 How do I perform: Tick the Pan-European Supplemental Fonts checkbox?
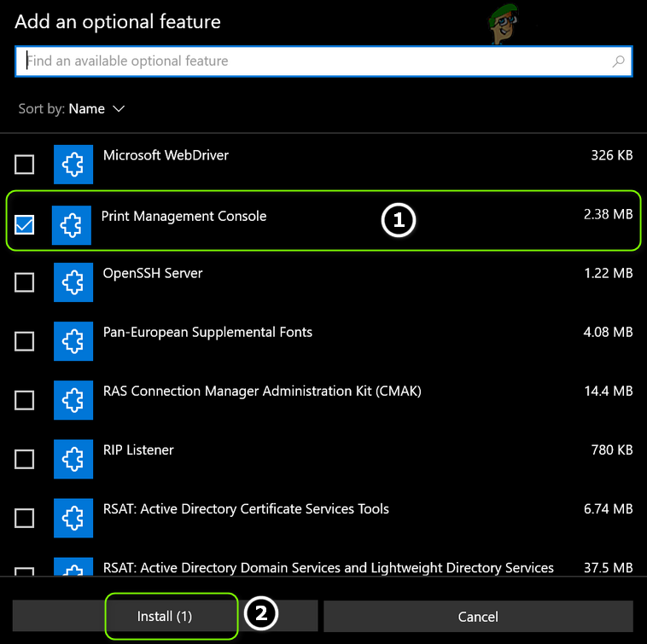(x=25, y=341)
